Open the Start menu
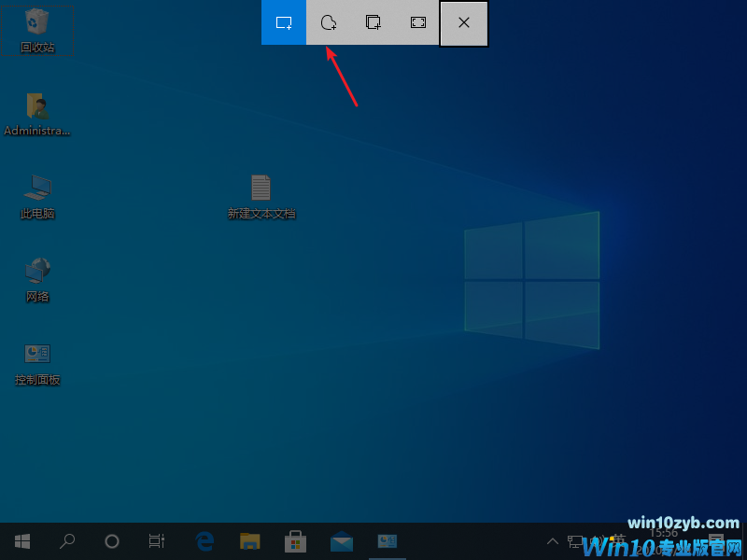The image size is (747, 560). (x=22, y=540)
